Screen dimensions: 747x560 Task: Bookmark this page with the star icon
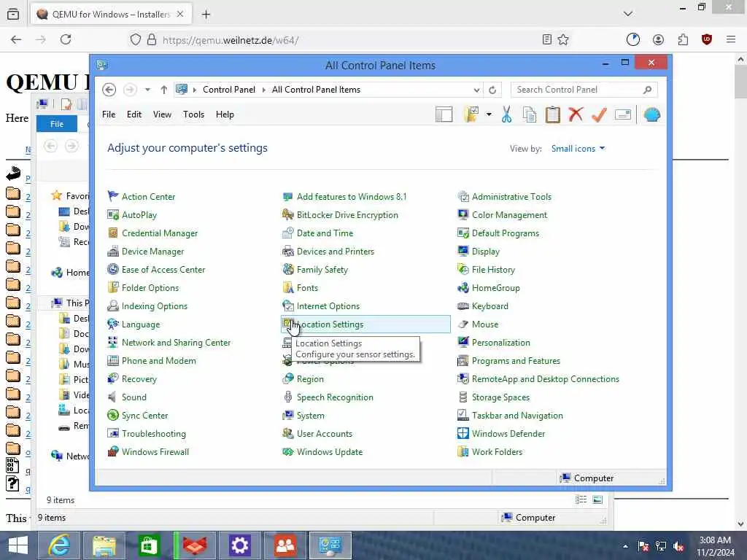point(563,39)
